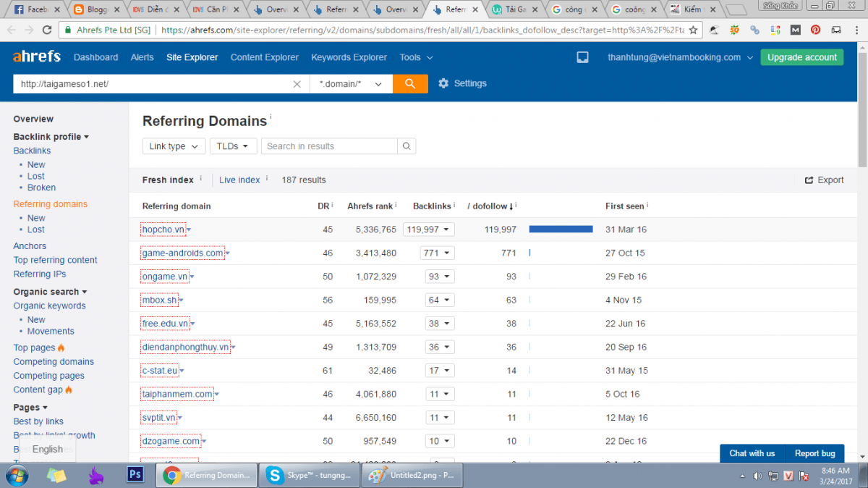Switch to the Blogger browser tab
Screen dimensions: 868x488
pos(95,9)
